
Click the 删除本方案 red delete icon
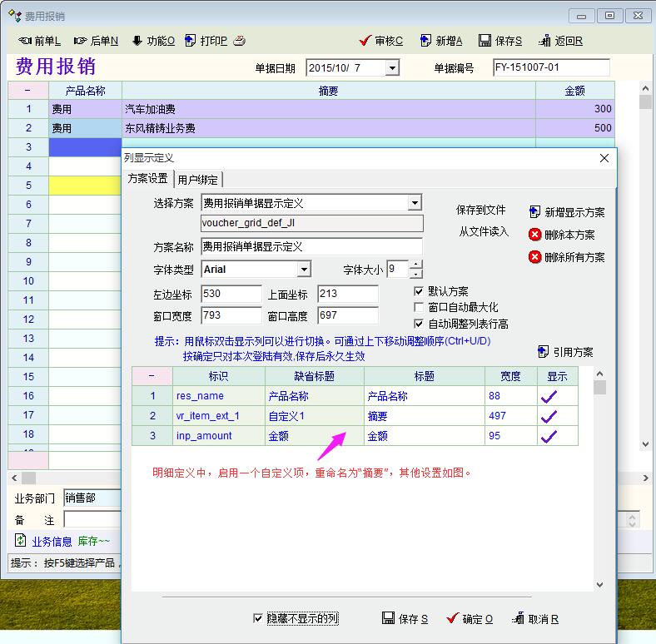pyautogui.click(x=535, y=235)
